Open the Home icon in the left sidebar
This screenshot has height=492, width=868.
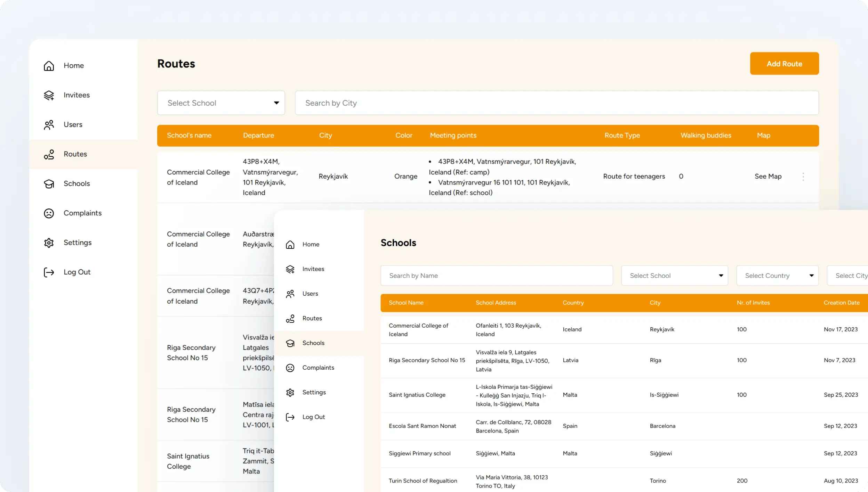click(x=49, y=66)
